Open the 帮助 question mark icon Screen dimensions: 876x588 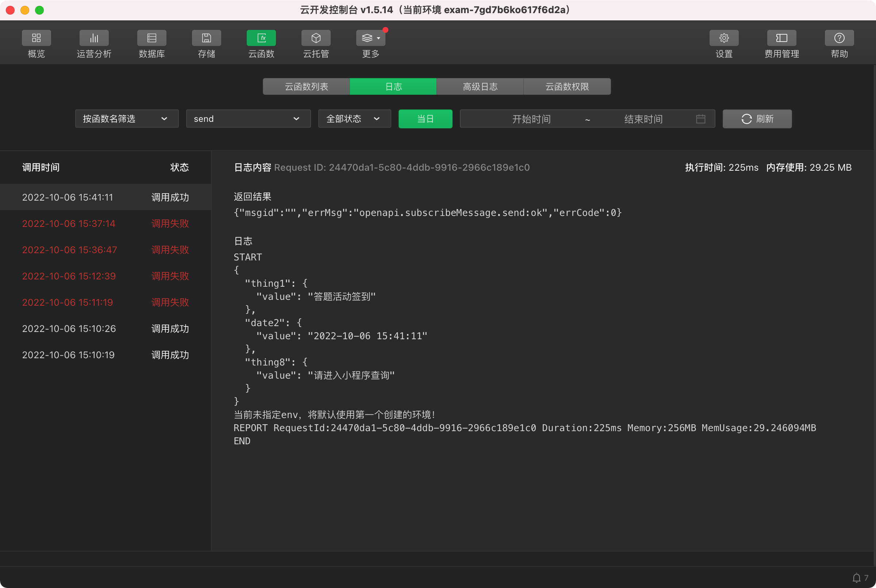[839, 38]
